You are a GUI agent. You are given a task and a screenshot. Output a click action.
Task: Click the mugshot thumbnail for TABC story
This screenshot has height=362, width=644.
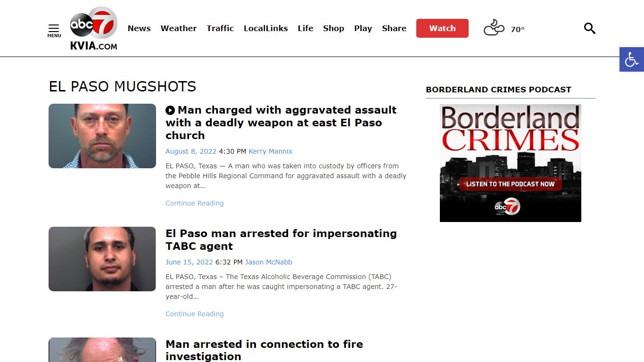(x=102, y=259)
